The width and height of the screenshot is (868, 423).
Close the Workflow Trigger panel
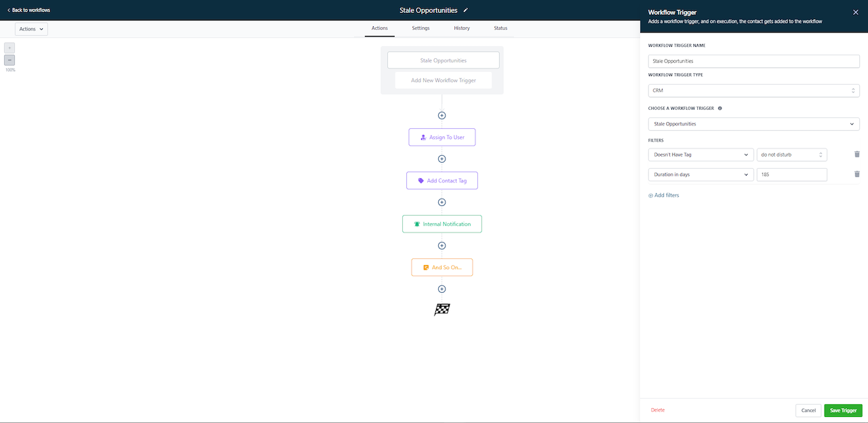[855, 12]
